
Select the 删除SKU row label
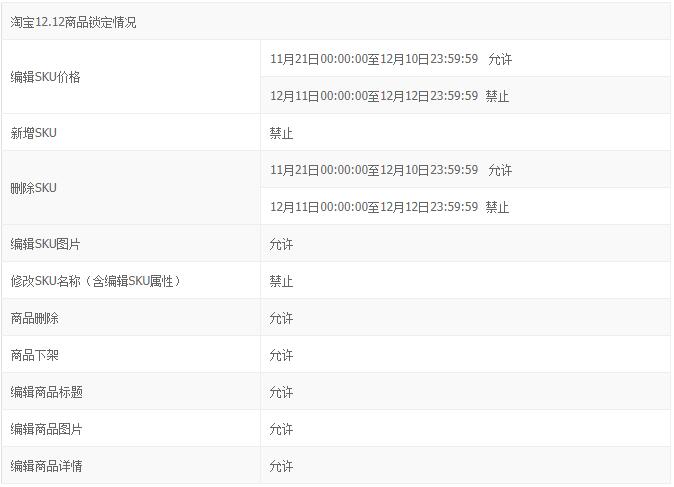(34, 188)
